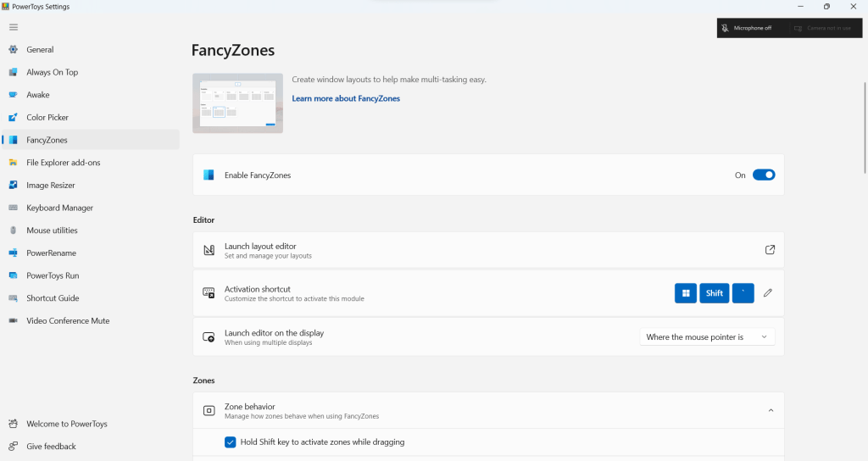Open layout editor via external-link icon

point(770,250)
